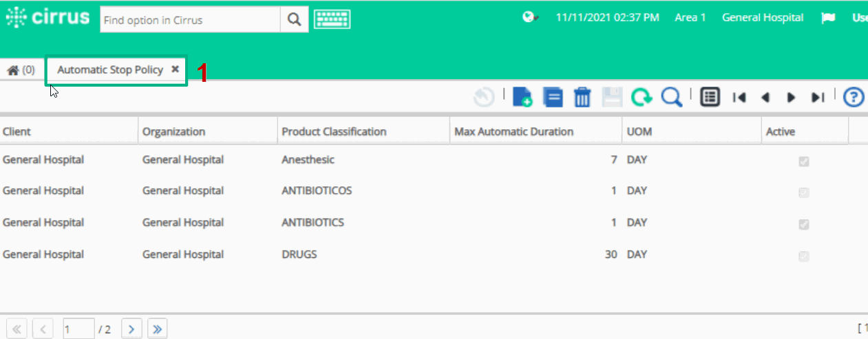
Task: Delete record using the trash icon
Action: pos(582,98)
